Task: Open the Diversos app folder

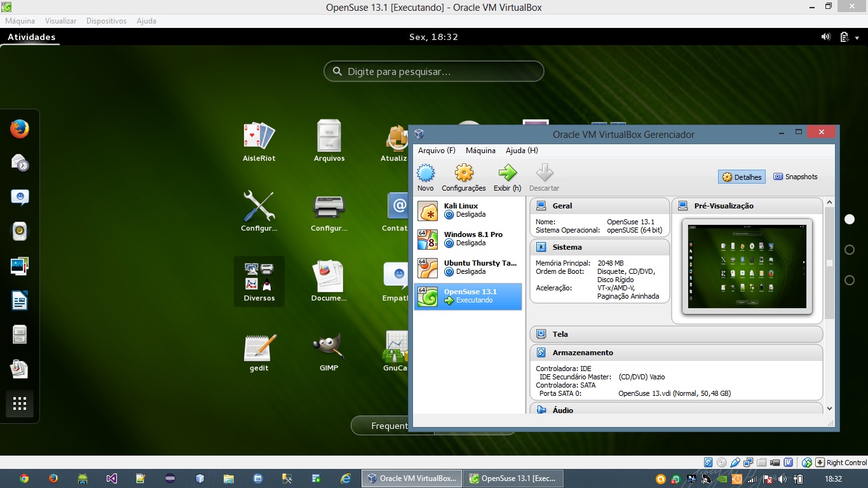Action: 259,281
